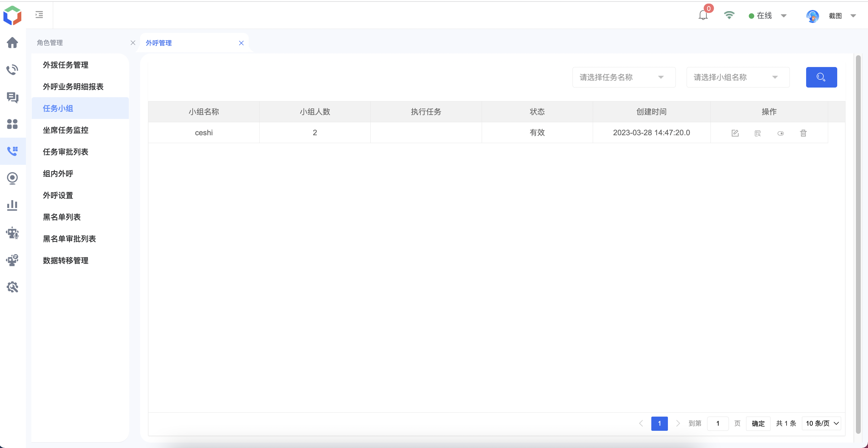Open 坐席任务监控 menu item

tap(80, 130)
